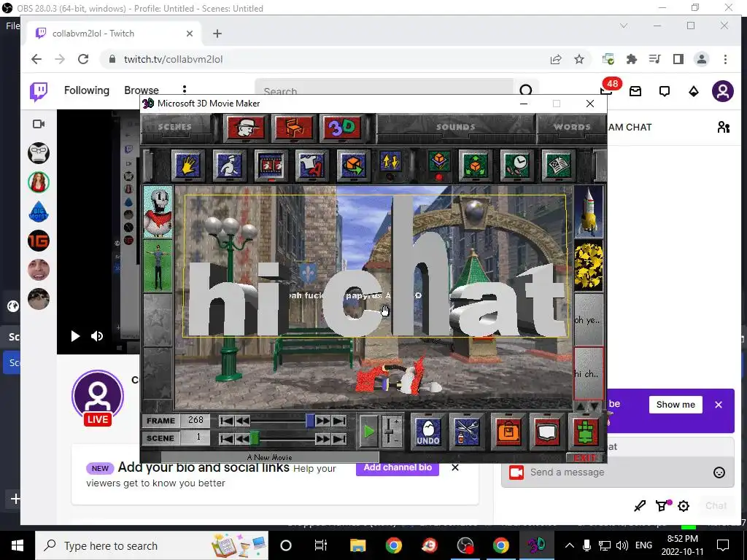
Task: Open Twitch whispers chat bubble icon
Action: point(665,91)
